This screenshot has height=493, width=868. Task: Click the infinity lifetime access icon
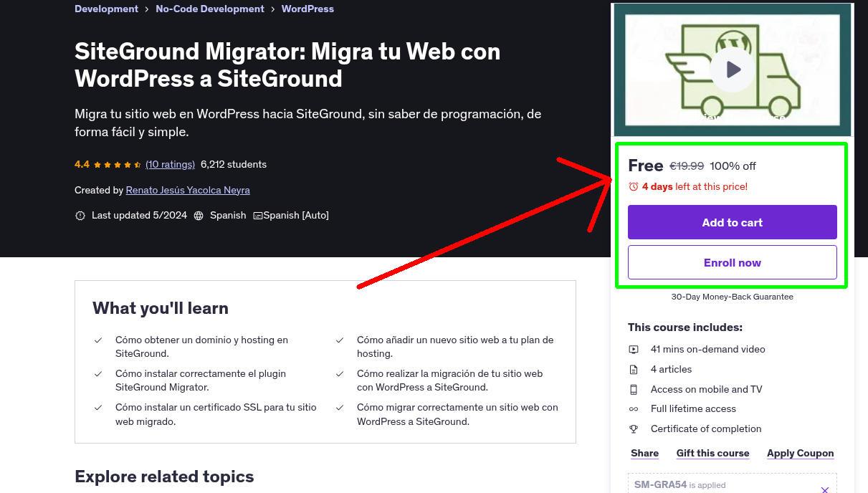coord(634,409)
